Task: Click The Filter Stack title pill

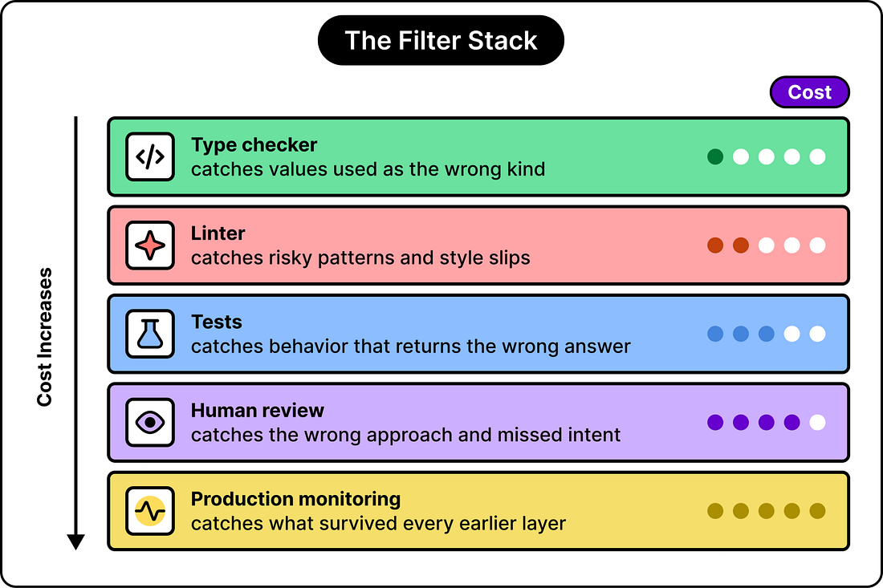Action: click(441, 41)
